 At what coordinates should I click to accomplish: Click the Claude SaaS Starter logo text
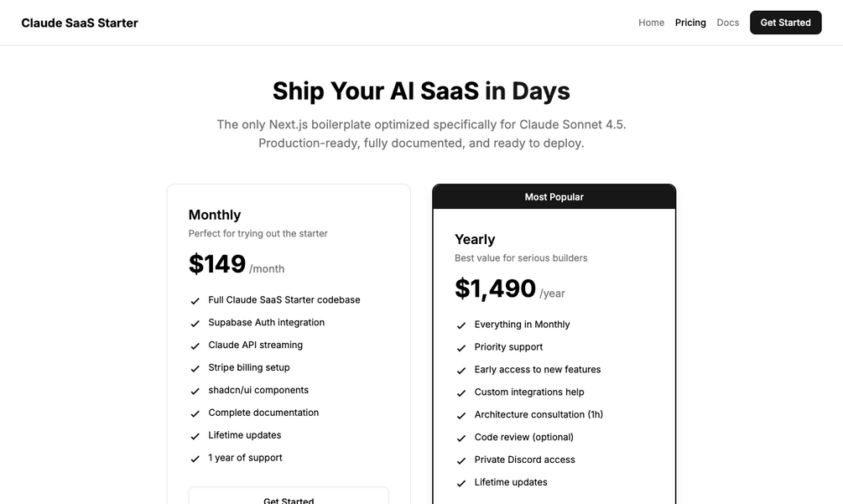pyautogui.click(x=80, y=23)
